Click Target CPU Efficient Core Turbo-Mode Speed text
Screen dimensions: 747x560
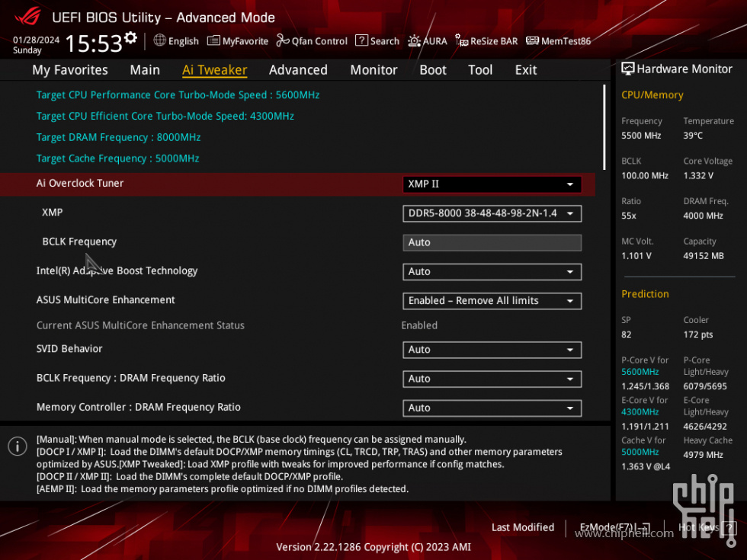165,116
